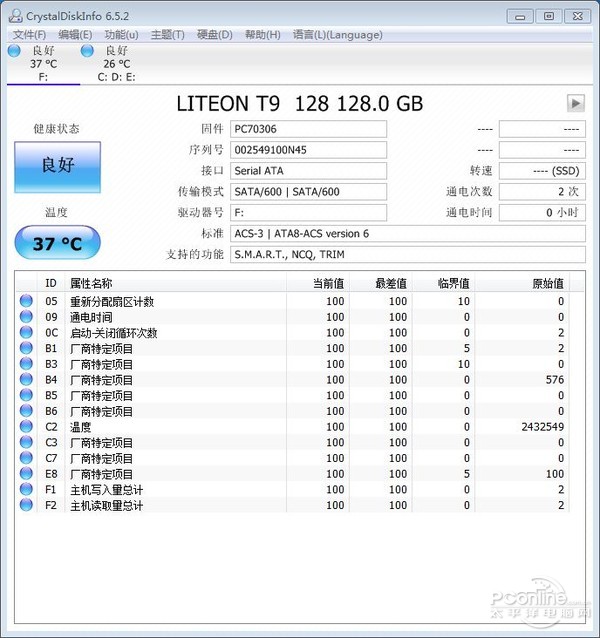Select the 通电时间 attribute name in table
This screenshot has width=600, height=638.
(x=91, y=317)
